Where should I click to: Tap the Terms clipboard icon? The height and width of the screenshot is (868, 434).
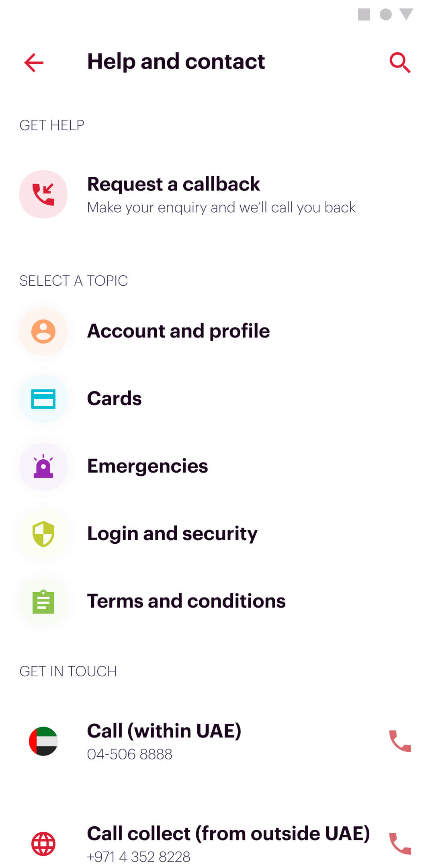(x=43, y=602)
